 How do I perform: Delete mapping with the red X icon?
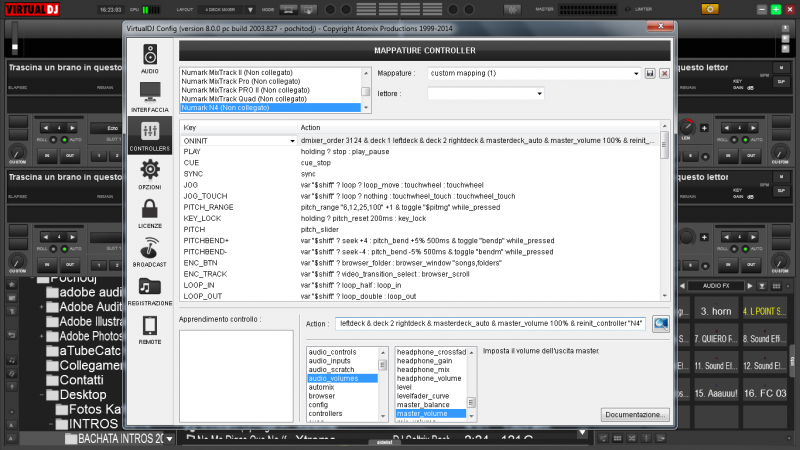click(x=664, y=74)
